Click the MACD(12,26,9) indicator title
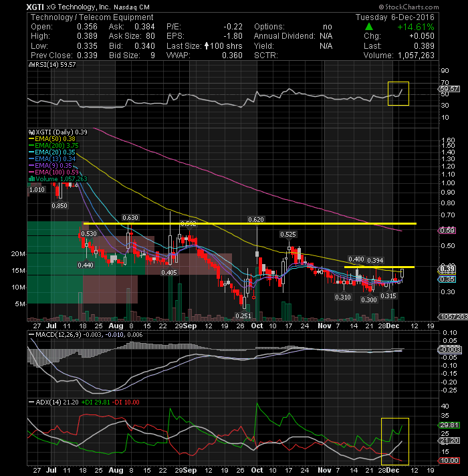468x476 pixels. point(58,334)
